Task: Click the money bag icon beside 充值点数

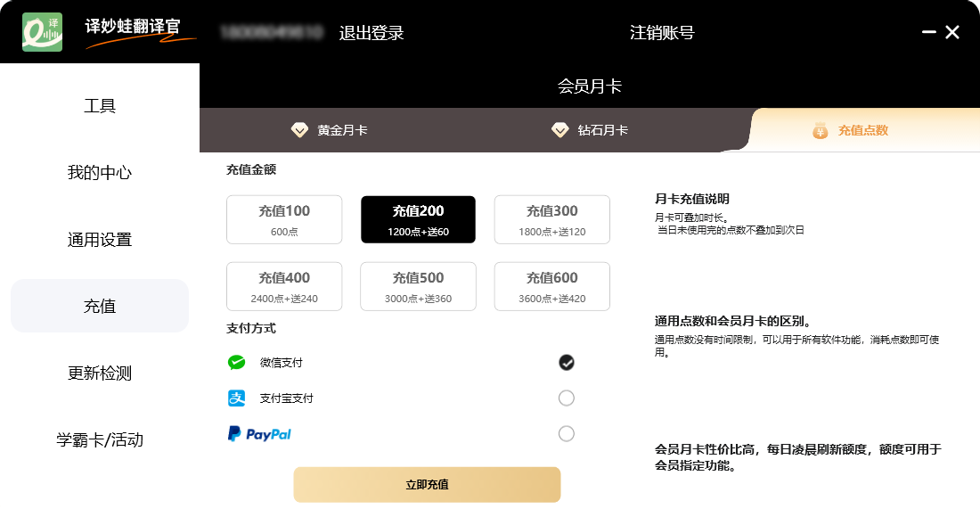Action: click(x=820, y=131)
